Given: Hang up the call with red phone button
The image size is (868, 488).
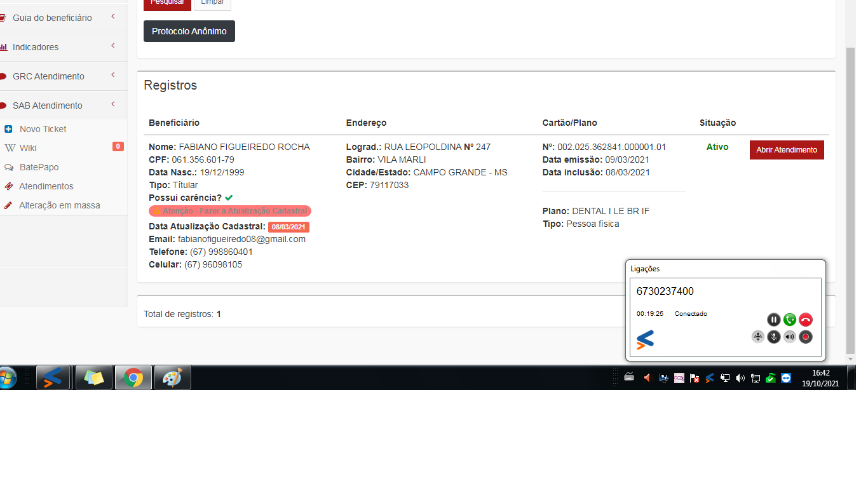Looking at the screenshot, I should [x=805, y=320].
